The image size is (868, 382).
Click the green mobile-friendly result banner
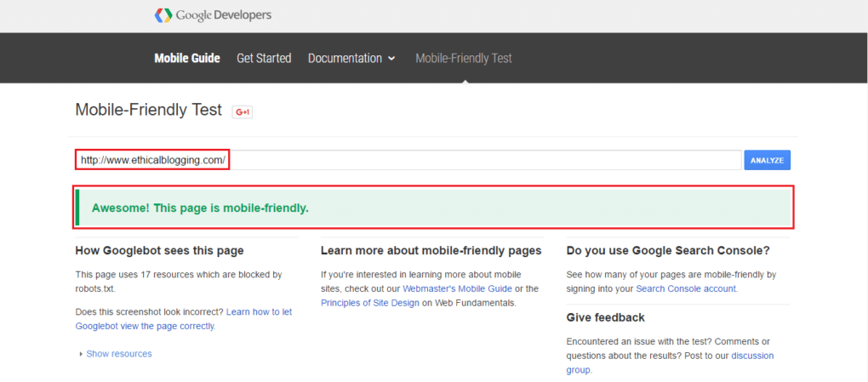(x=434, y=208)
